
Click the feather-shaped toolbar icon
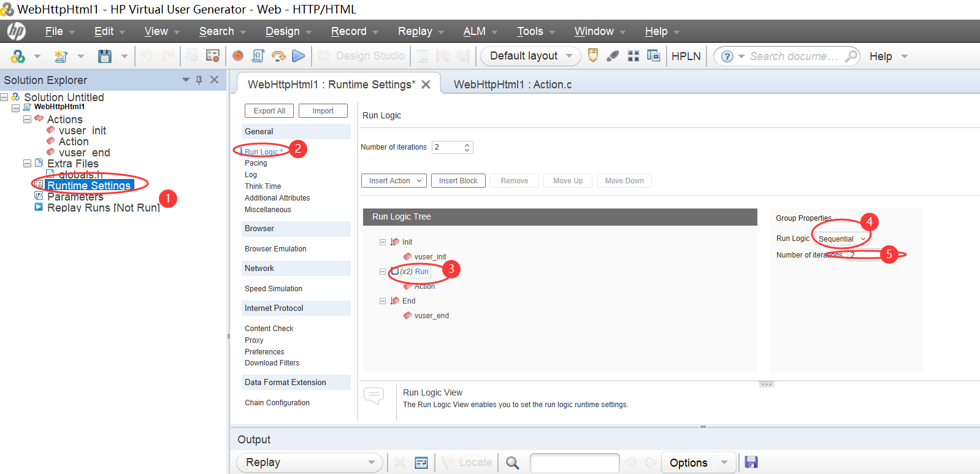pyautogui.click(x=613, y=56)
